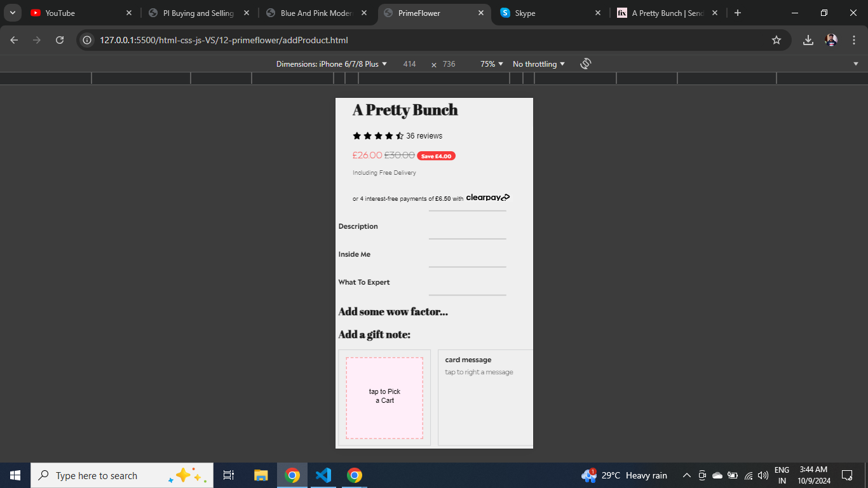
Task: Click the site information icon in the address bar
Action: tap(88, 40)
